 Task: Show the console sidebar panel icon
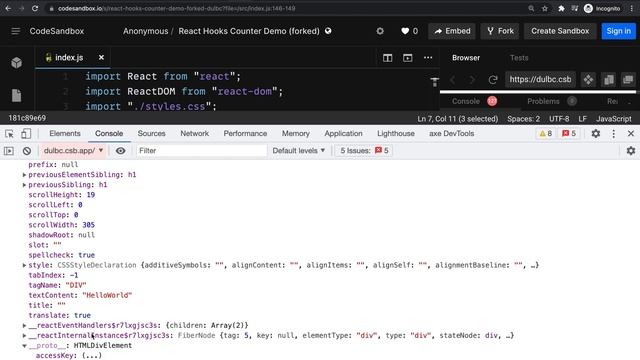tap(9, 151)
